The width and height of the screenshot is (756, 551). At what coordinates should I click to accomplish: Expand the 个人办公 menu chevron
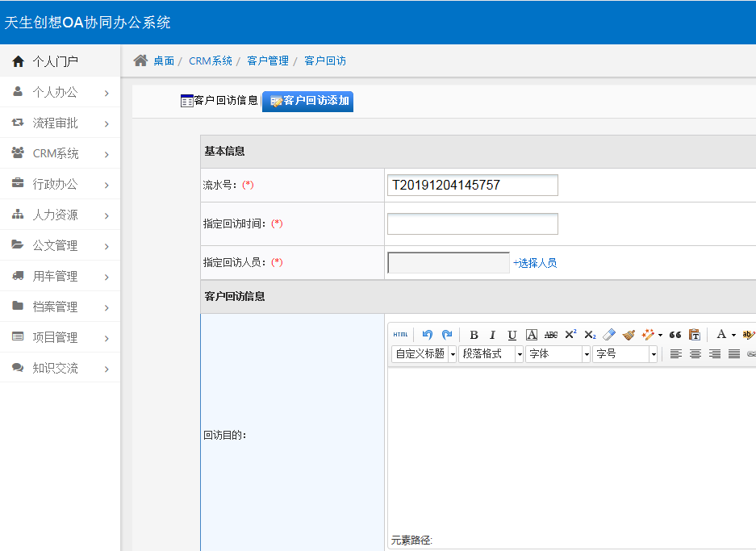pos(107,93)
